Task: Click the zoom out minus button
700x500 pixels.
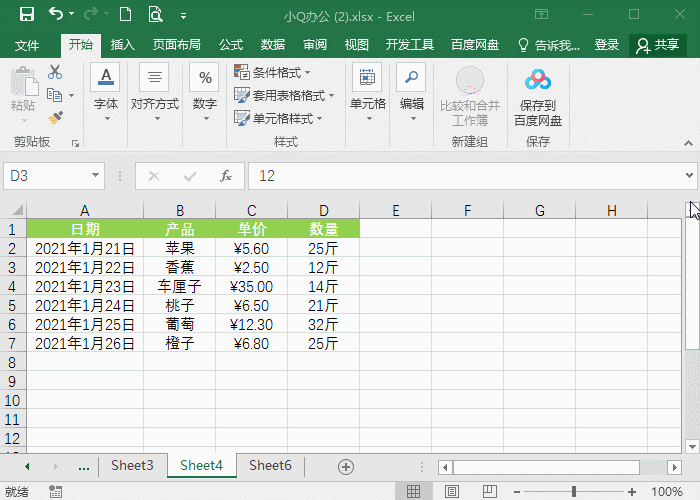Action: 517,492
